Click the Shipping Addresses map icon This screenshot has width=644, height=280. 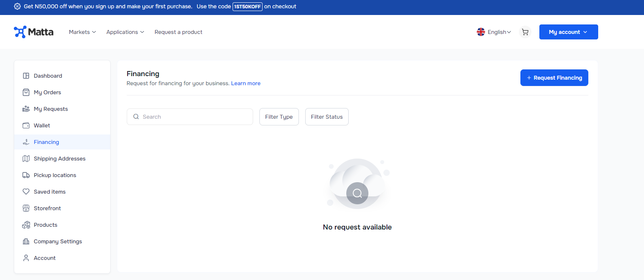click(x=26, y=159)
